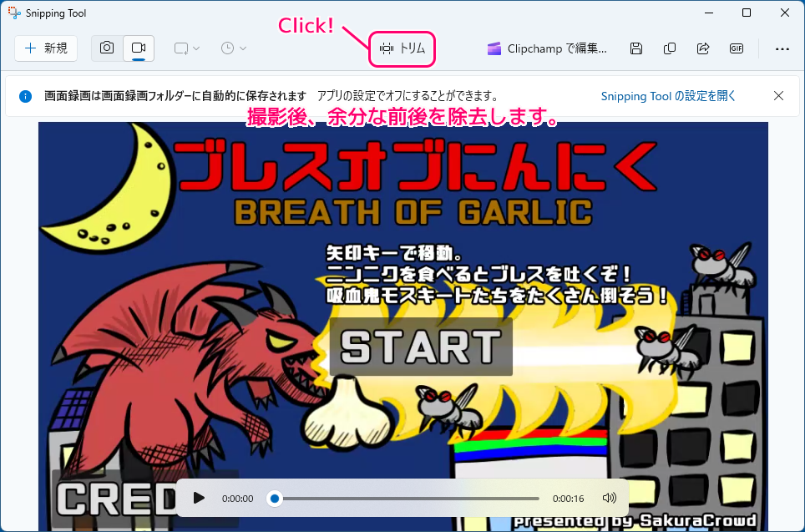Open Snipping Tool settings link
The width and height of the screenshot is (805, 532).
[666, 95]
